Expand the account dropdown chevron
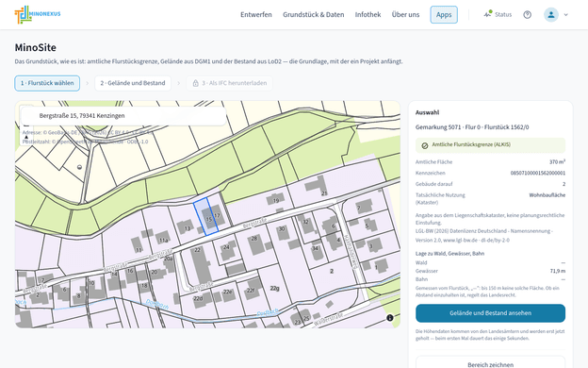Viewport: 588px width, 368px height. pos(566,15)
